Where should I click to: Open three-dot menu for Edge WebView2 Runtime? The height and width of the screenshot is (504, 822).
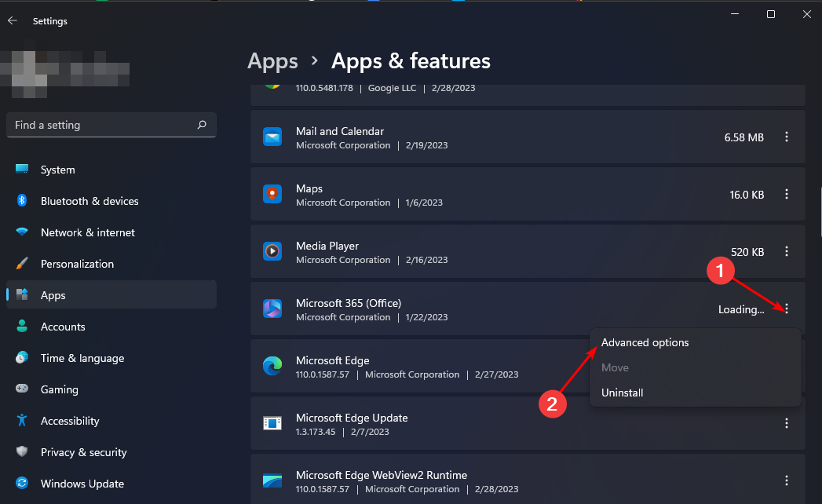(x=787, y=480)
